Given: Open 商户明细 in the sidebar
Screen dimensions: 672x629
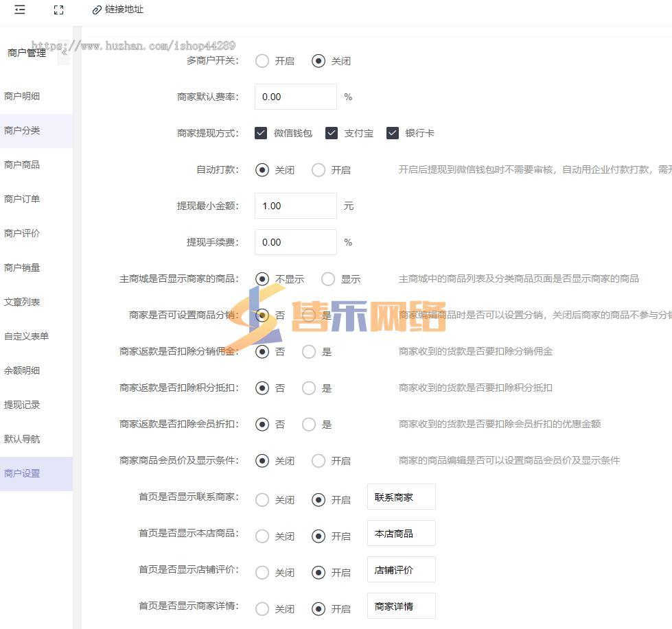Looking at the screenshot, I should point(36,96).
